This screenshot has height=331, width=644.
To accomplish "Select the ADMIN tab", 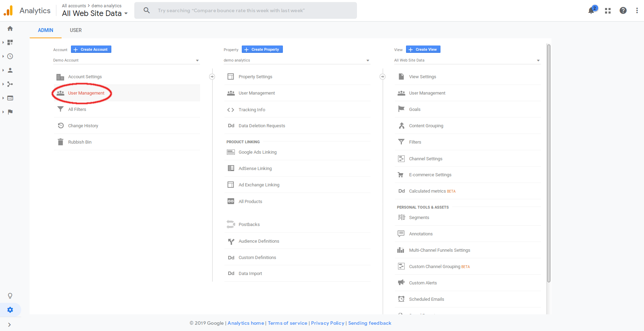I will click(45, 30).
